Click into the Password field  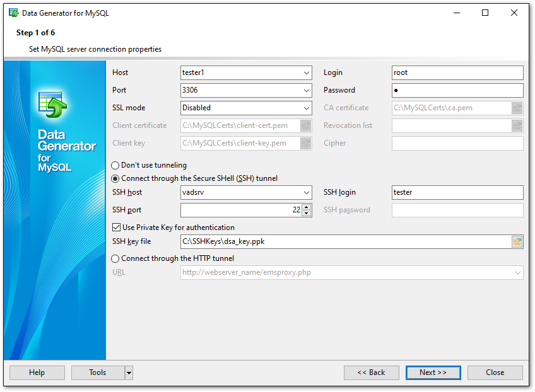click(457, 91)
